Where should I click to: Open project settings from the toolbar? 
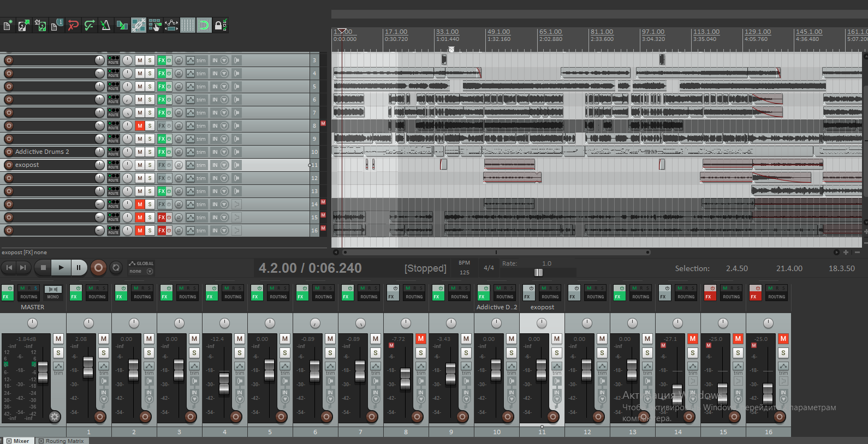click(x=57, y=25)
